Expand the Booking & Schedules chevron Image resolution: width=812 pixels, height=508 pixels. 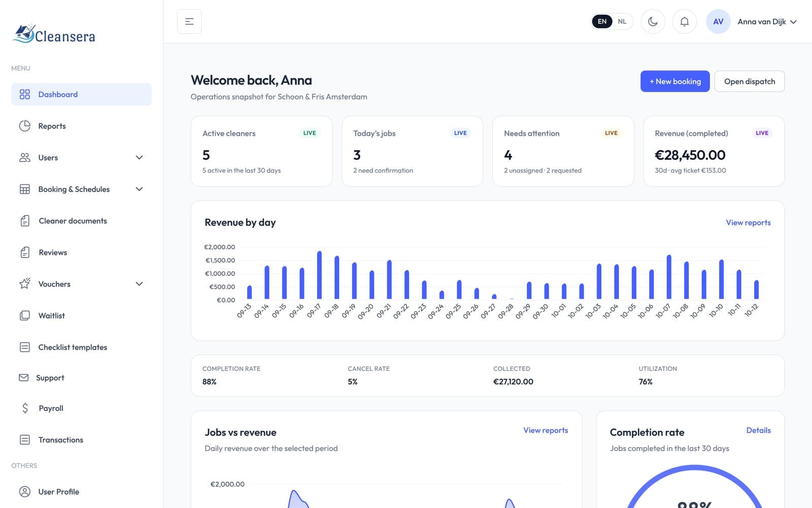tap(139, 189)
